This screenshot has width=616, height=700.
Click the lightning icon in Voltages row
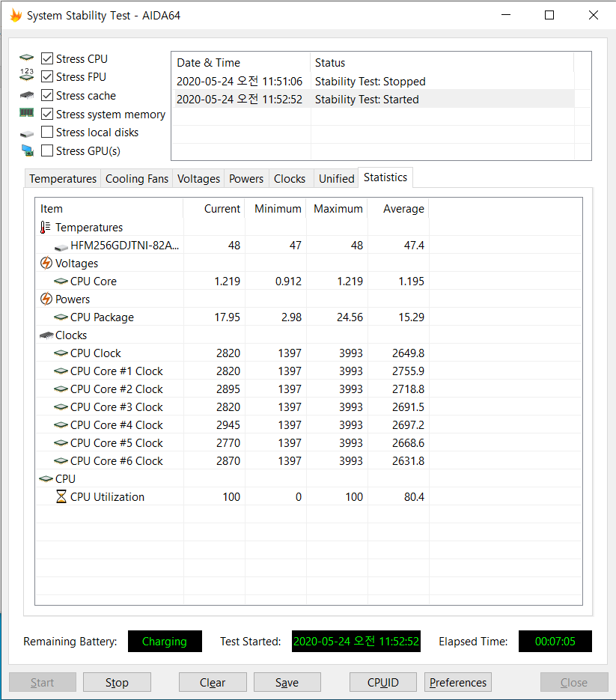coord(46,263)
